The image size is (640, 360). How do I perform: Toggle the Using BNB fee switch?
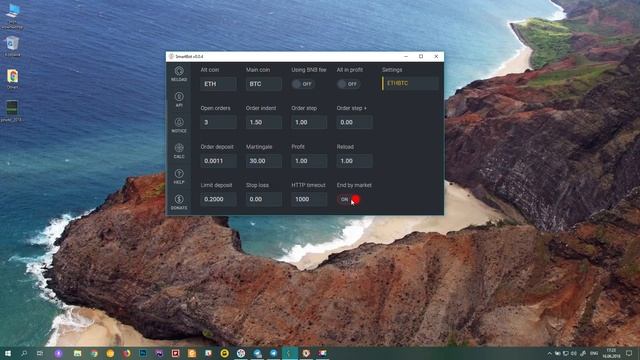coord(303,84)
